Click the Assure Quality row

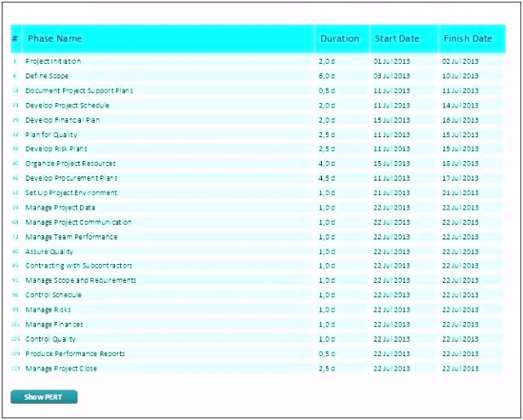pos(257,251)
